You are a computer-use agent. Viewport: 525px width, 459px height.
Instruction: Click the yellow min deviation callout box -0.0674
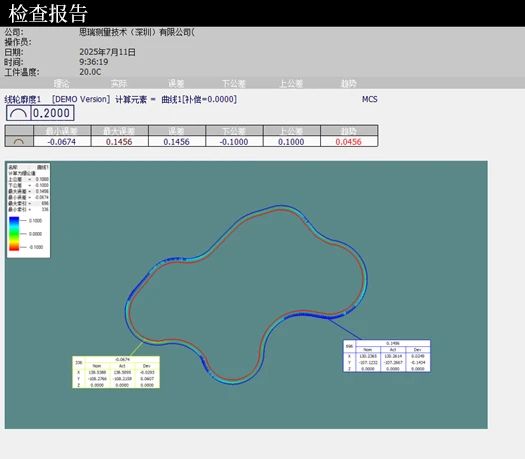pos(116,372)
